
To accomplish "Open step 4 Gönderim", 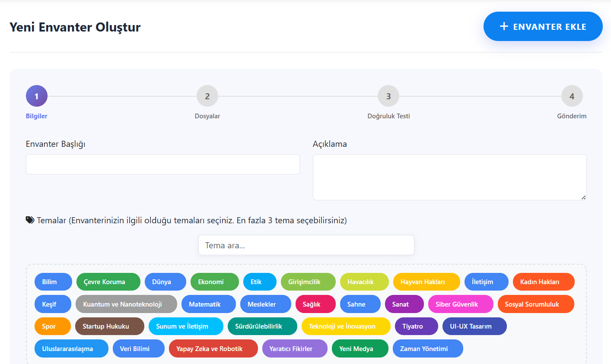I will 572,96.
